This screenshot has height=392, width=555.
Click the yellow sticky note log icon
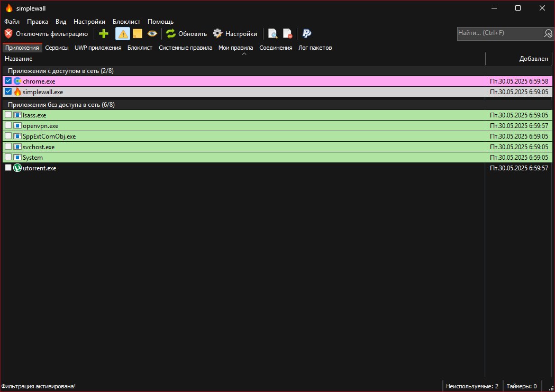(138, 34)
